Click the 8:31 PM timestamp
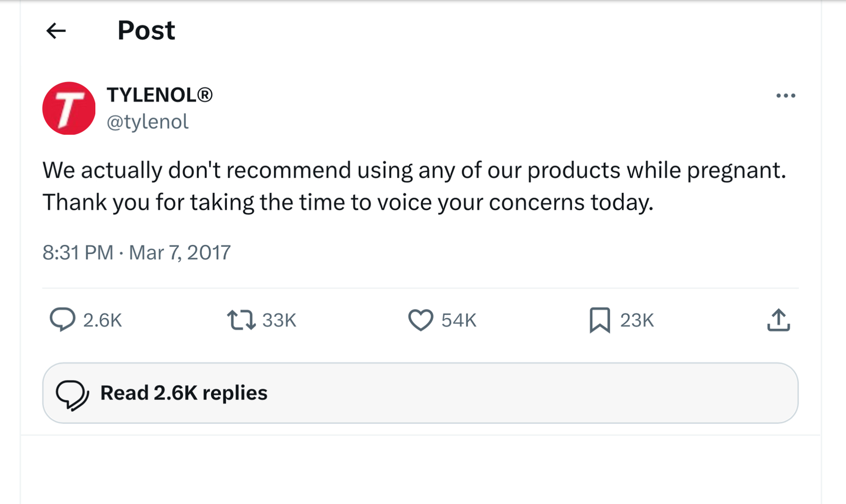The height and width of the screenshot is (504, 846). pyautogui.click(x=78, y=253)
